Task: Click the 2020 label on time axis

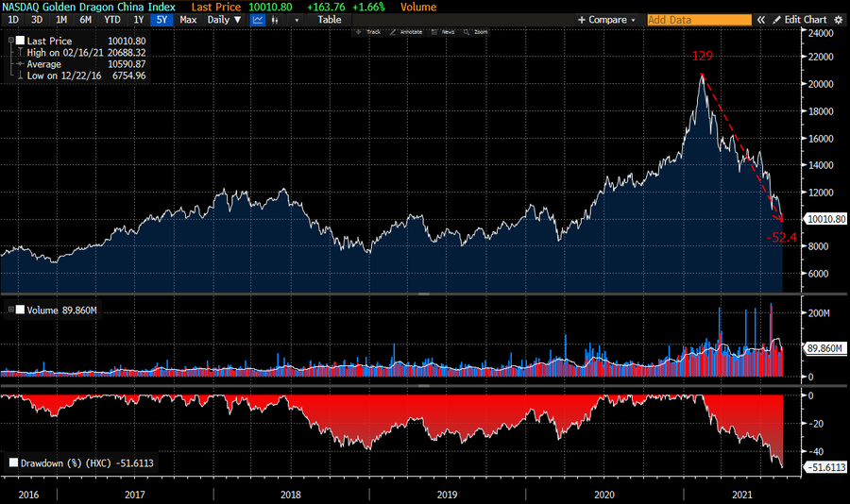Action: pos(603,495)
